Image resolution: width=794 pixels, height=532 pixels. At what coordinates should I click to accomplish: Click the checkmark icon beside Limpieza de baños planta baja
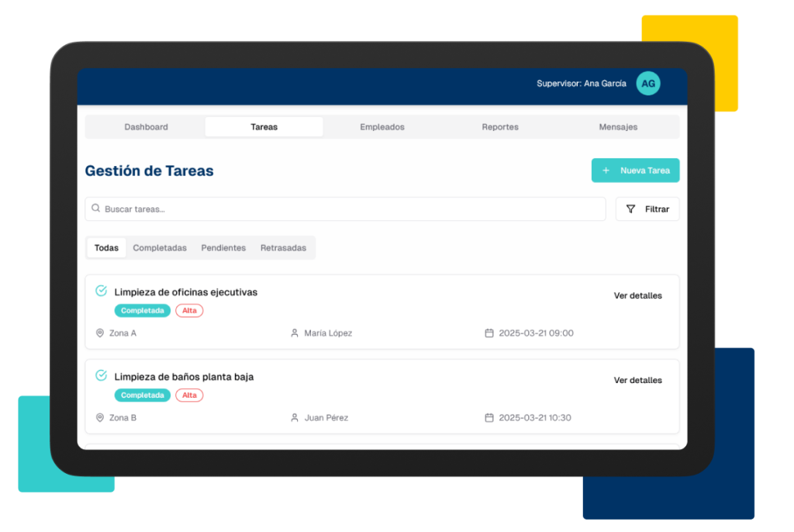[x=101, y=375]
